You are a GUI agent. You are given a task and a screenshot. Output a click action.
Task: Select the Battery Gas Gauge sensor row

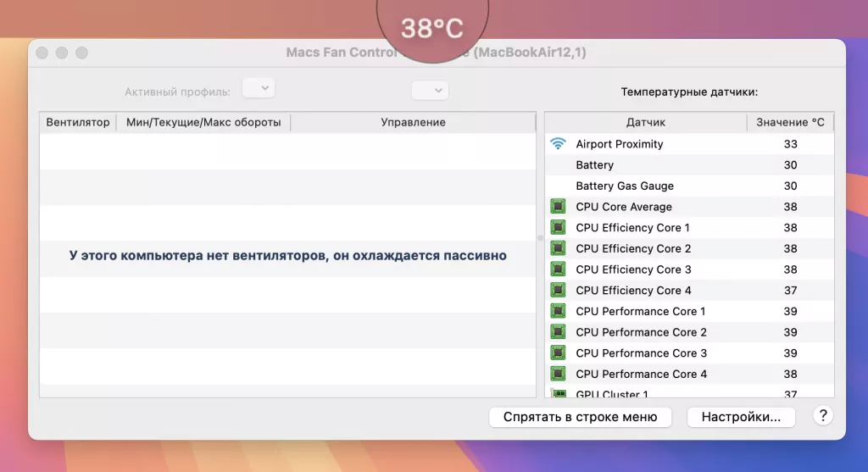coord(625,186)
